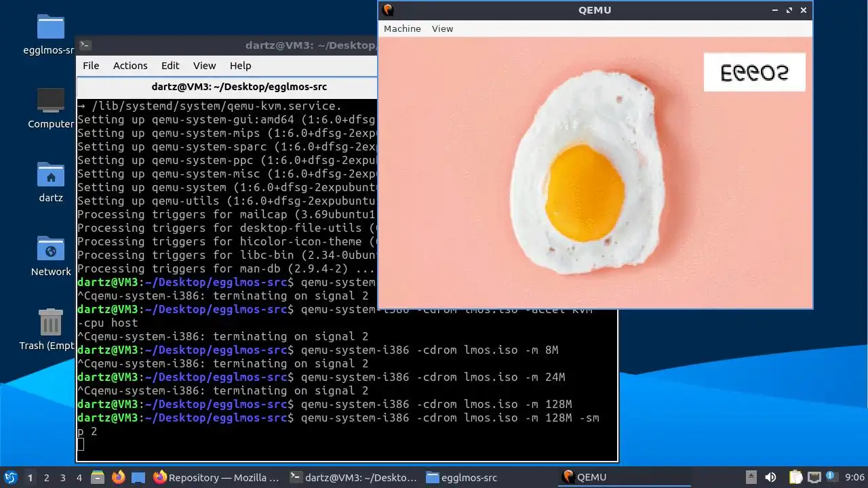Launch the file manager from taskbar quicklaunch
This screenshot has height=488, width=868.
pos(97,477)
